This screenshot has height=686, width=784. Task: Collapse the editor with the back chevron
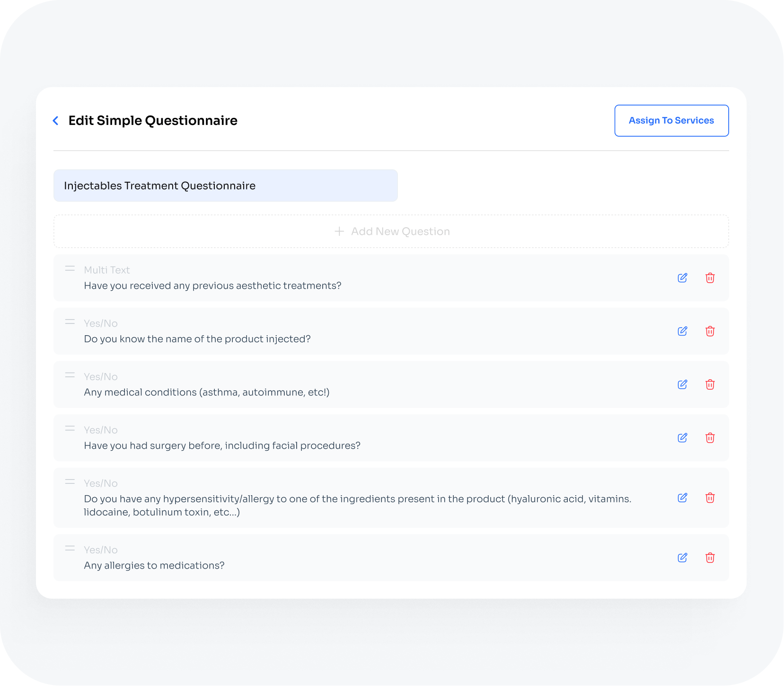[55, 121]
